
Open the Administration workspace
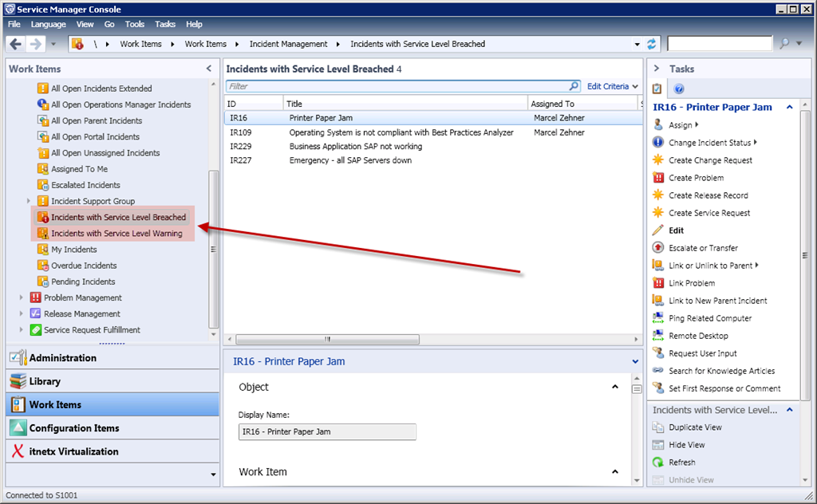coord(63,358)
